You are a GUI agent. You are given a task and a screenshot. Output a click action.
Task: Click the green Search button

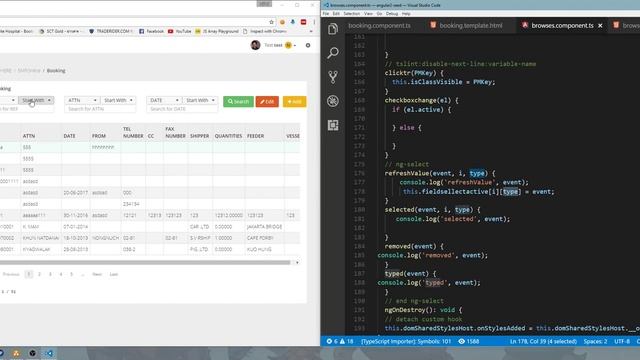pyautogui.click(x=238, y=101)
